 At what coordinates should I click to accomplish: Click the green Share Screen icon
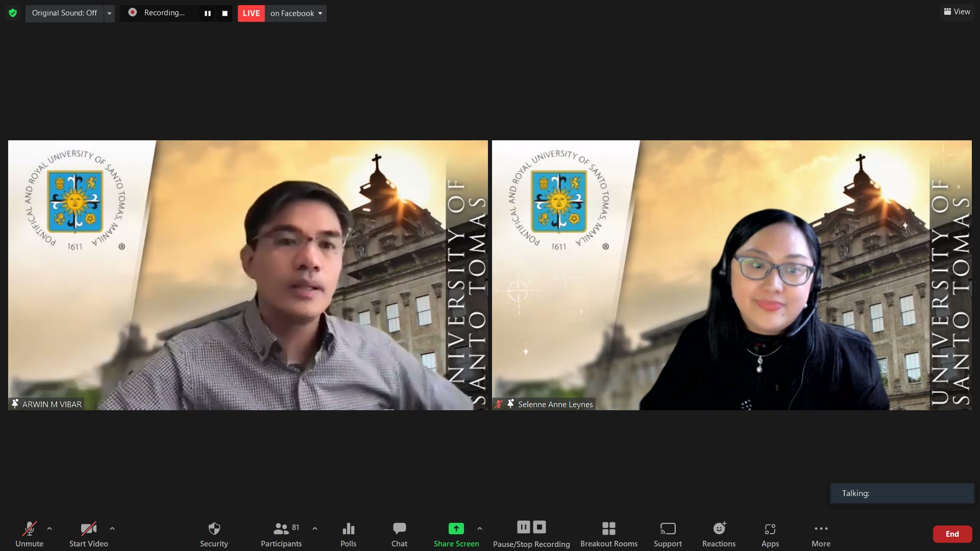point(456,529)
